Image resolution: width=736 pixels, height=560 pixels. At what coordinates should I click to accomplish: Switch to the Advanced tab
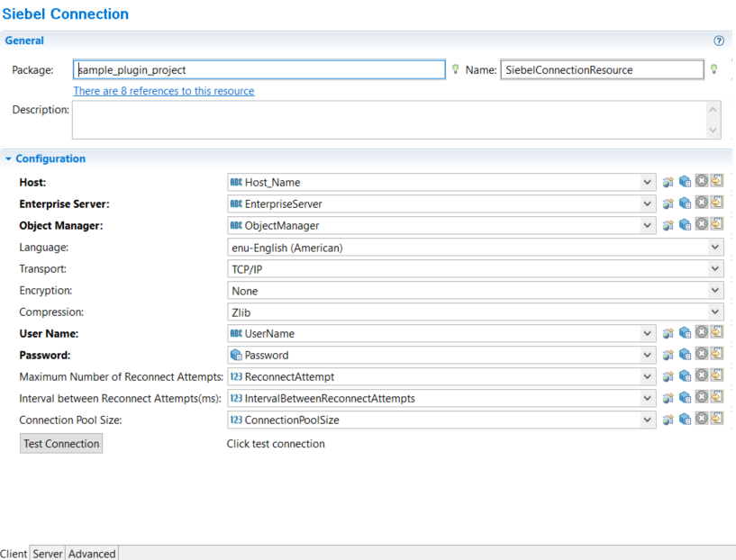coord(92,554)
